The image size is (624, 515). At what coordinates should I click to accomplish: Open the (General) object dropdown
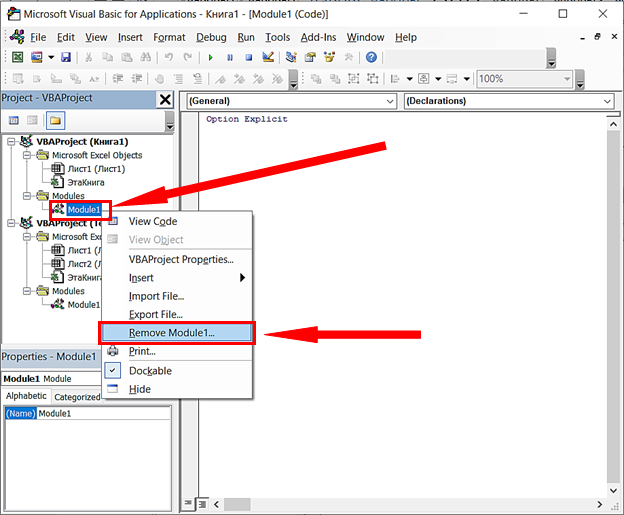(x=291, y=101)
